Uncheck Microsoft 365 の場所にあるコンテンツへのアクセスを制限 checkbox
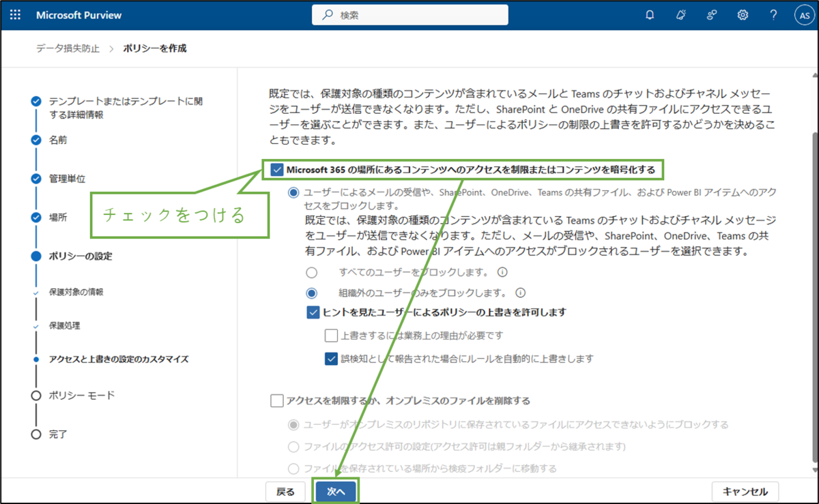Viewport: 819px width, 504px height. [277, 170]
